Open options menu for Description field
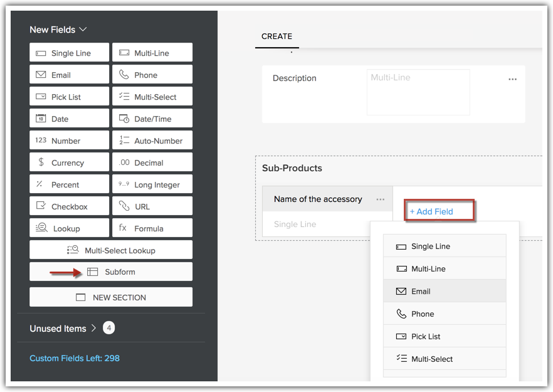The image size is (553, 392). 512,79
